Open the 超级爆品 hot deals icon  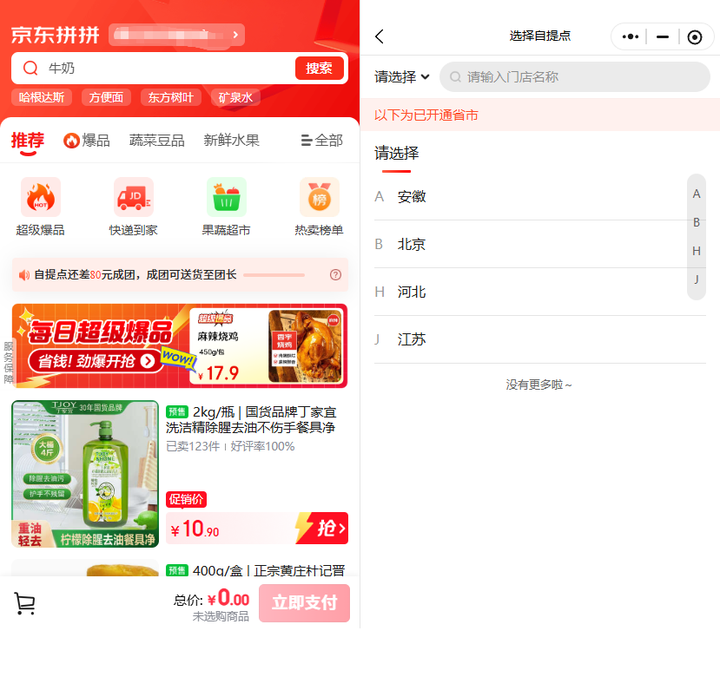(40, 198)
